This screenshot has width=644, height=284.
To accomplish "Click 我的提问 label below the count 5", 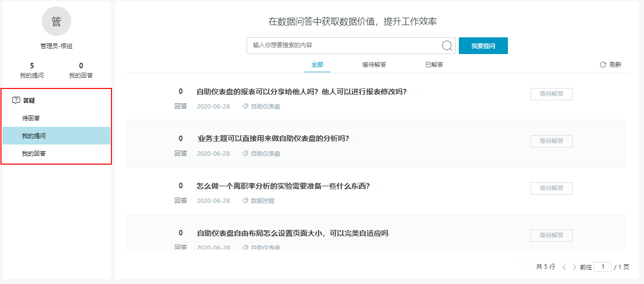I will [x=32, y=75].
